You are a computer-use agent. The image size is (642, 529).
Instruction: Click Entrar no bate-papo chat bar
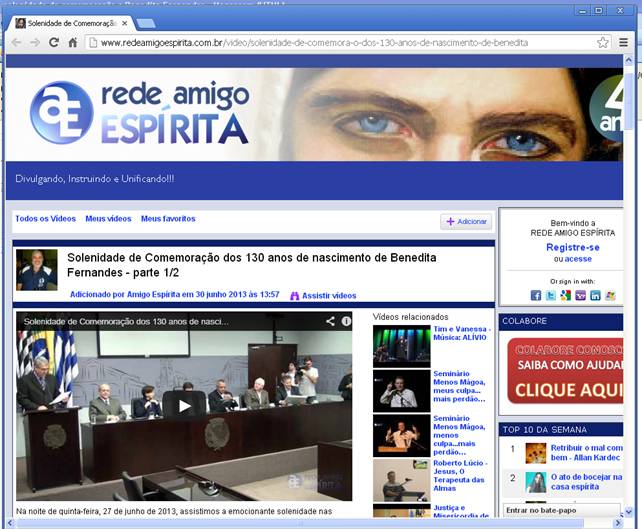[561, 510]
